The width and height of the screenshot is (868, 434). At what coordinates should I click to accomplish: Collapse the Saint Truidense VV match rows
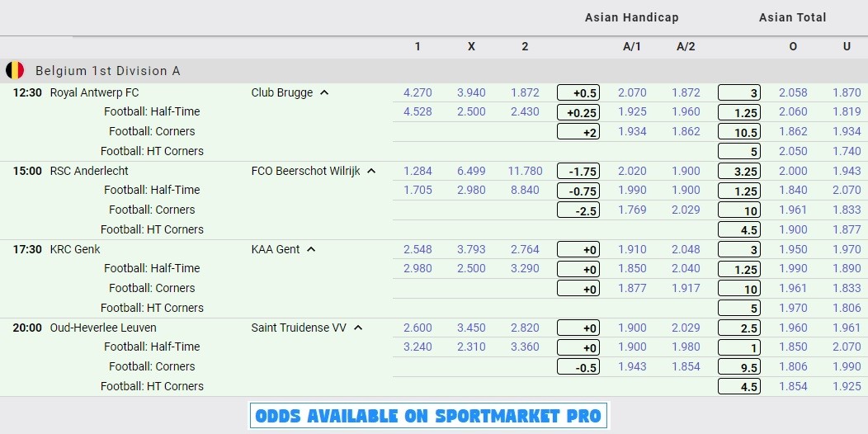coord(358,328)
